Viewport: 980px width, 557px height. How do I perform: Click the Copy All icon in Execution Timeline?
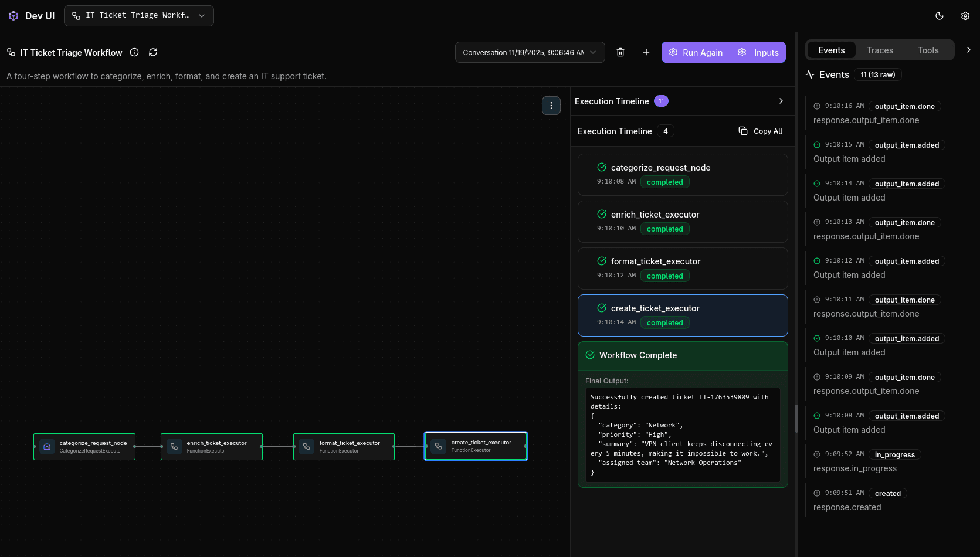[x=743, y=131]
